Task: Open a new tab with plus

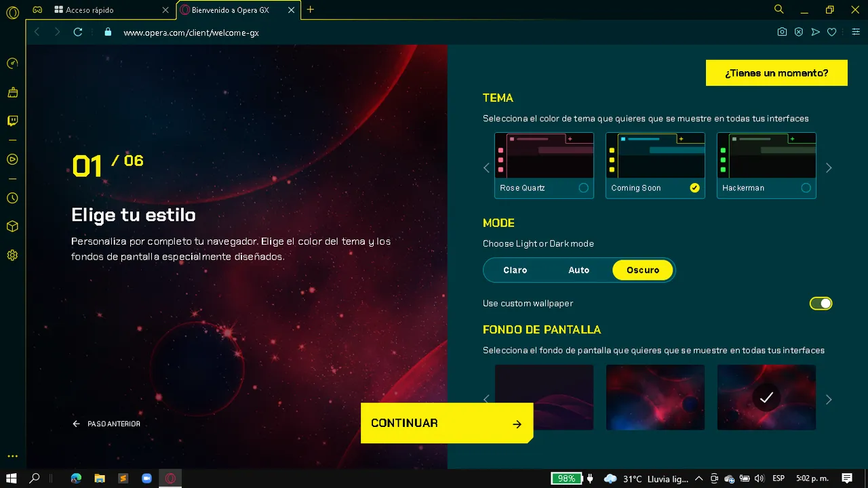Action: (311, 9)
